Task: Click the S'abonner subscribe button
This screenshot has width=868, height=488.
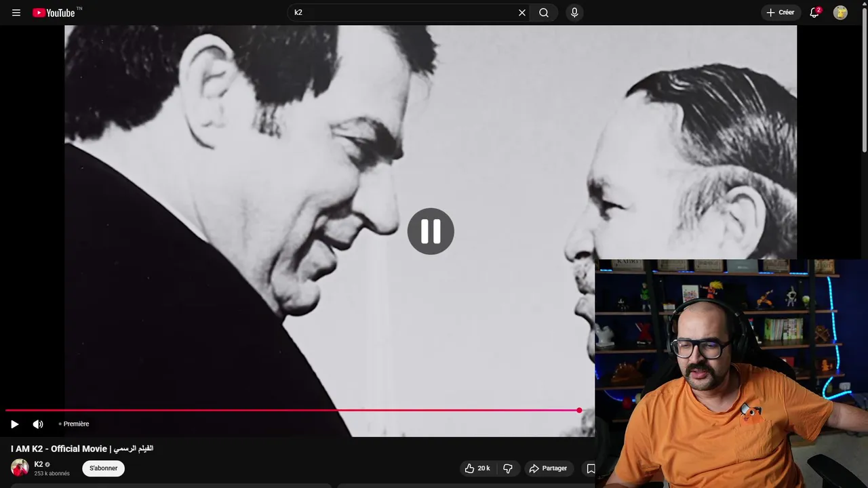Action: pyautogui.click(x=104, y=468)
